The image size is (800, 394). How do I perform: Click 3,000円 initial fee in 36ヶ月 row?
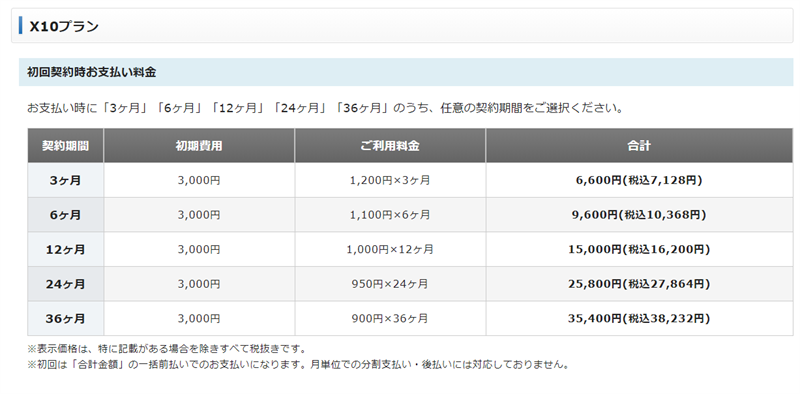(x=199, y=318)
